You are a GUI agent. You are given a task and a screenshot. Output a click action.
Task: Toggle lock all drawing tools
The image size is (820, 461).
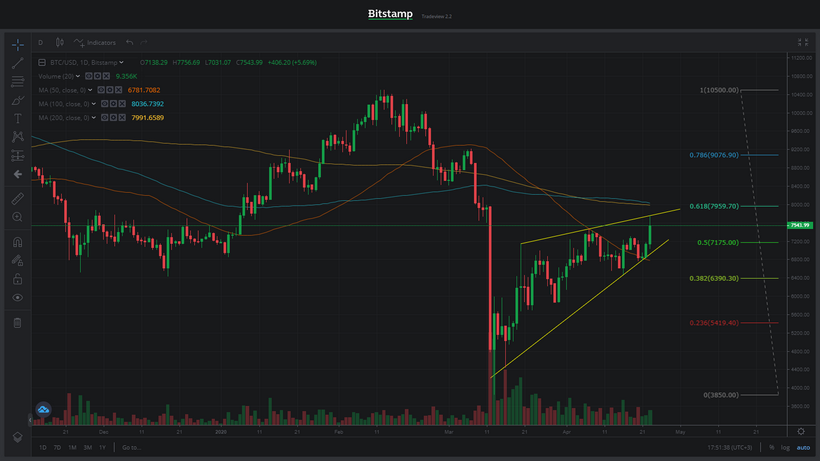[17, 279]
